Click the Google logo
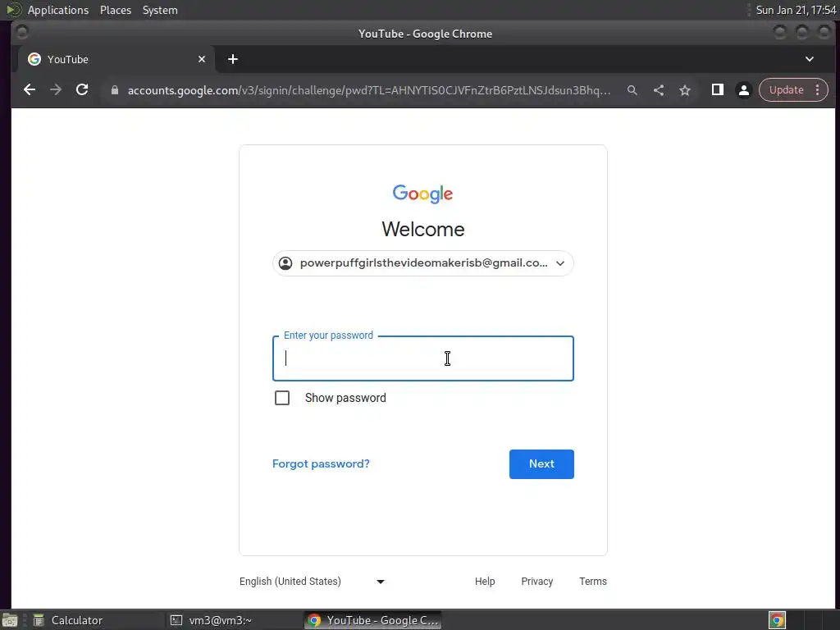The height and width of the screenshot is (630, 840). (x=422, y=194)
